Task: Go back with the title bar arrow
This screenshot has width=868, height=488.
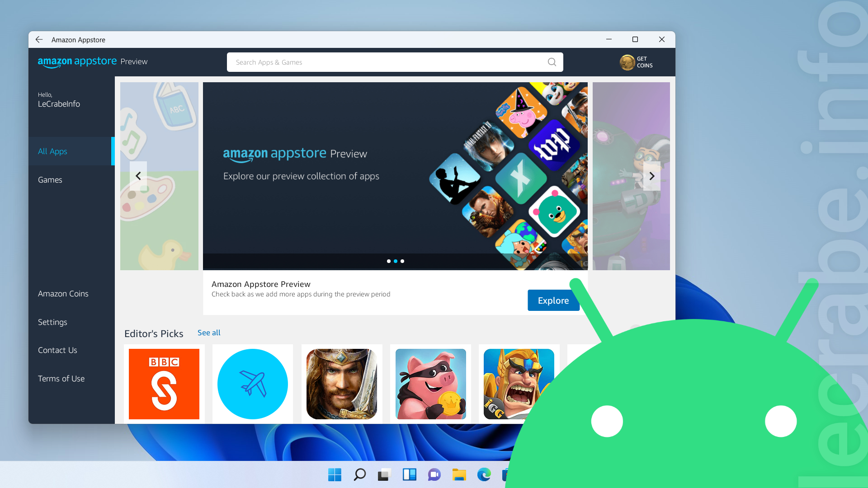Action: click(39, 40)
